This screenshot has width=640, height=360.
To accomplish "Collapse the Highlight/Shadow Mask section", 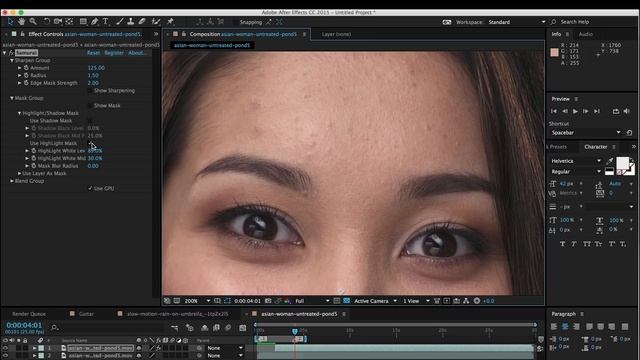I will 19,113.
